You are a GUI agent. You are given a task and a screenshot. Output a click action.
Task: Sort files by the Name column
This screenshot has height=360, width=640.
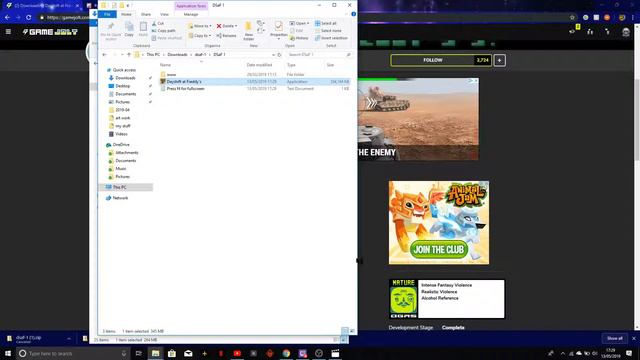pos(165,65)
